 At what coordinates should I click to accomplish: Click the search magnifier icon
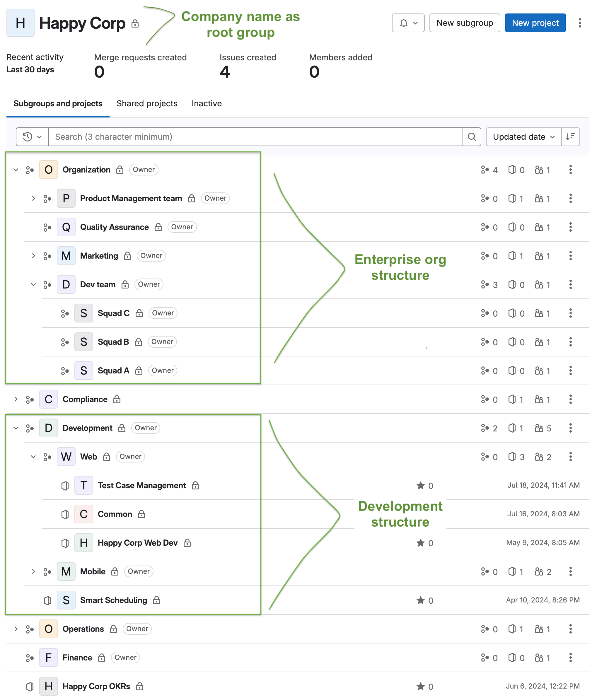click(472, 137)
